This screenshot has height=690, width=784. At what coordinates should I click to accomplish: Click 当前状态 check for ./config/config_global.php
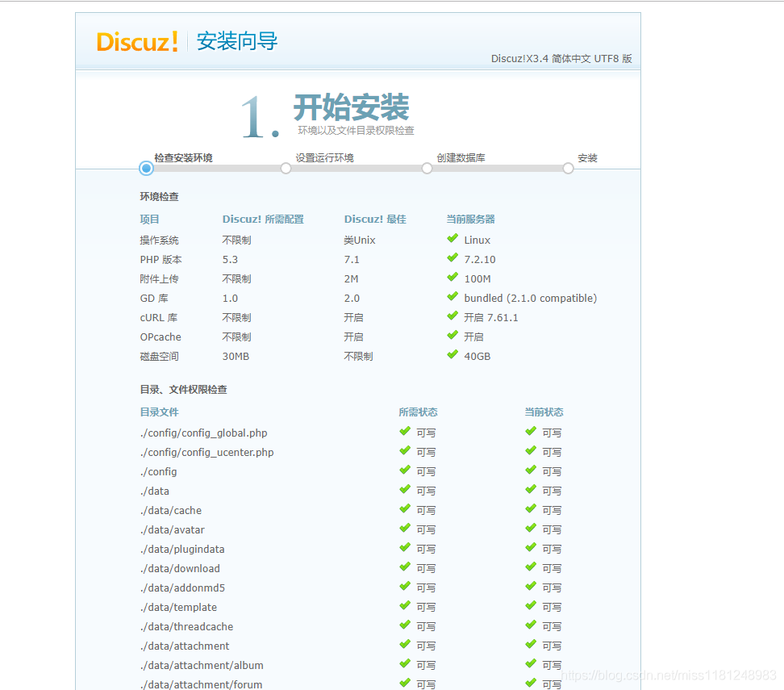[531, 431]
